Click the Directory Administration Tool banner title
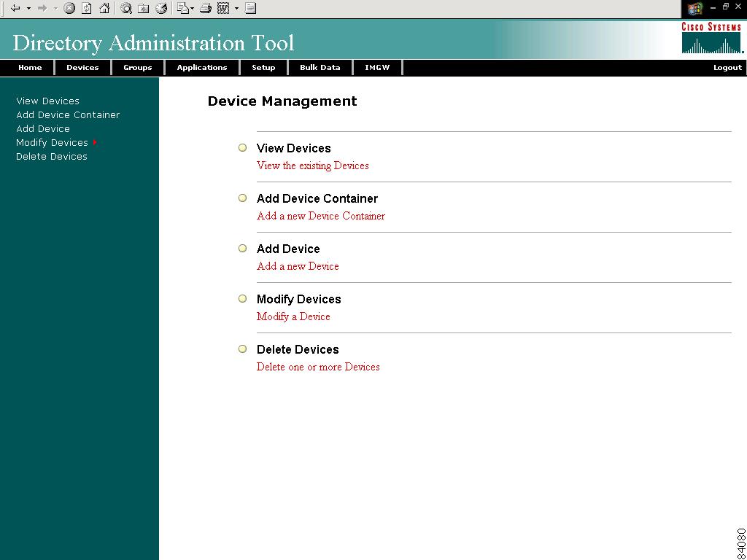Image resolution: width=747 pixels, height=560 pixels. [x=153, y=43]
